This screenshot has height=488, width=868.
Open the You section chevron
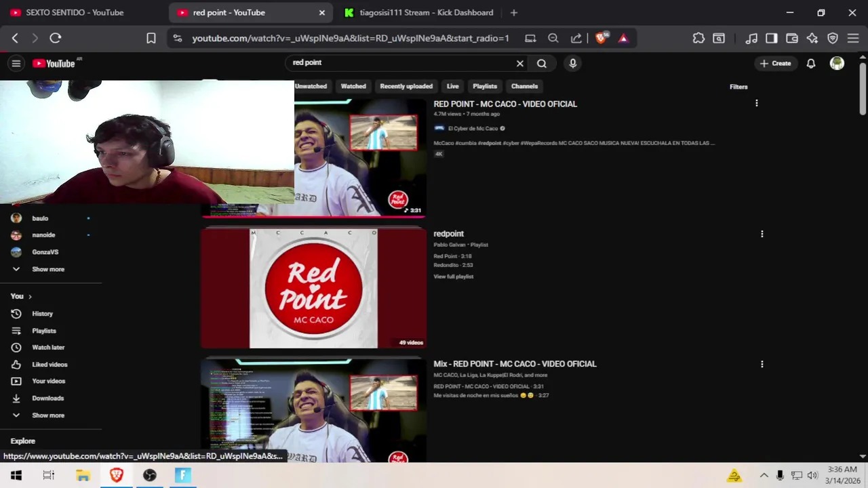(x=30, y=296)
